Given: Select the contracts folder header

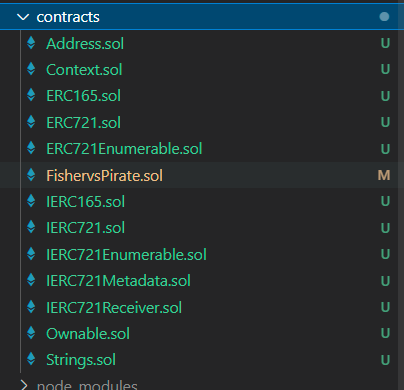Looking at the screenshot, I should coord(202,17).
